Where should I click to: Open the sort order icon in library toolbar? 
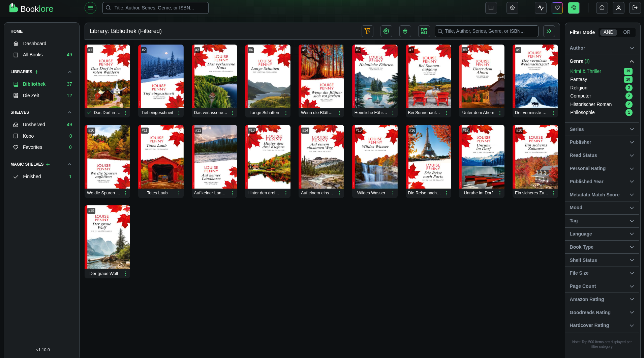click(x=405, y=31)
